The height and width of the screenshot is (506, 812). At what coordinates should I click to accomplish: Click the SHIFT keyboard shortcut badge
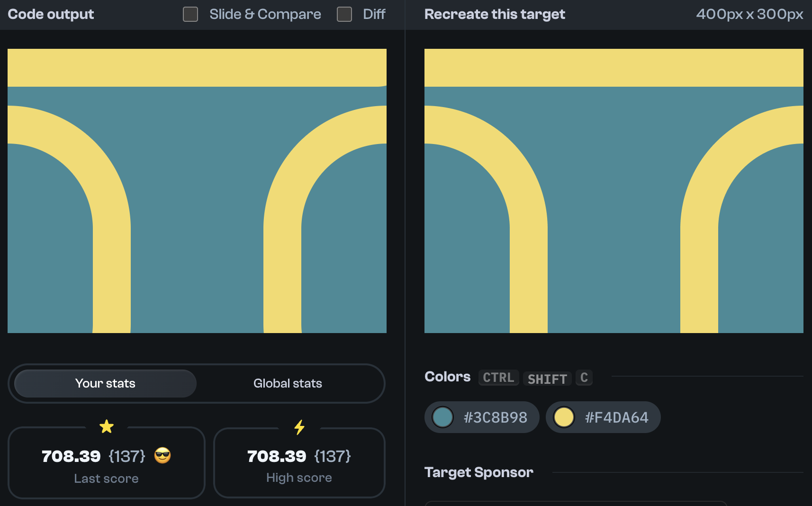point(547,378)
